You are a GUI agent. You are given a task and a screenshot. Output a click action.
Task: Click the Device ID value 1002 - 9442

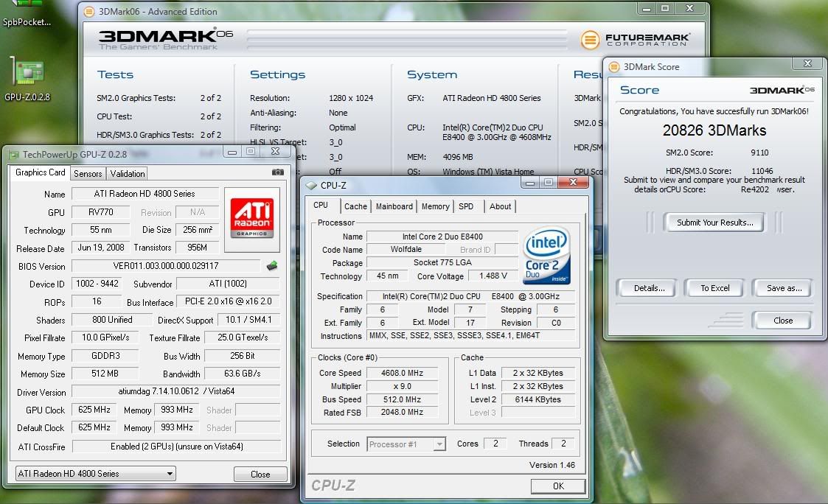[97, 284]
